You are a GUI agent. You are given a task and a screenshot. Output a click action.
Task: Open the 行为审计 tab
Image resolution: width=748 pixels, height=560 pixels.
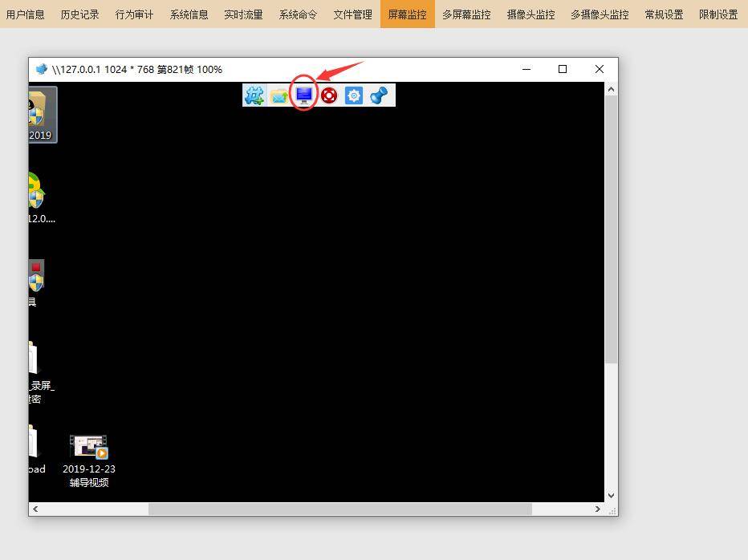(x=135, y=14)
